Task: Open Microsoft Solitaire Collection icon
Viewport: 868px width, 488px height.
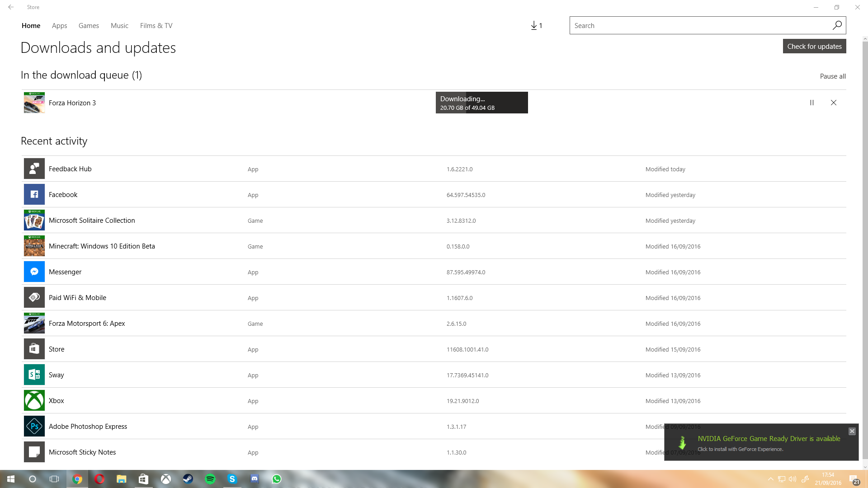Action: (34, 220)
